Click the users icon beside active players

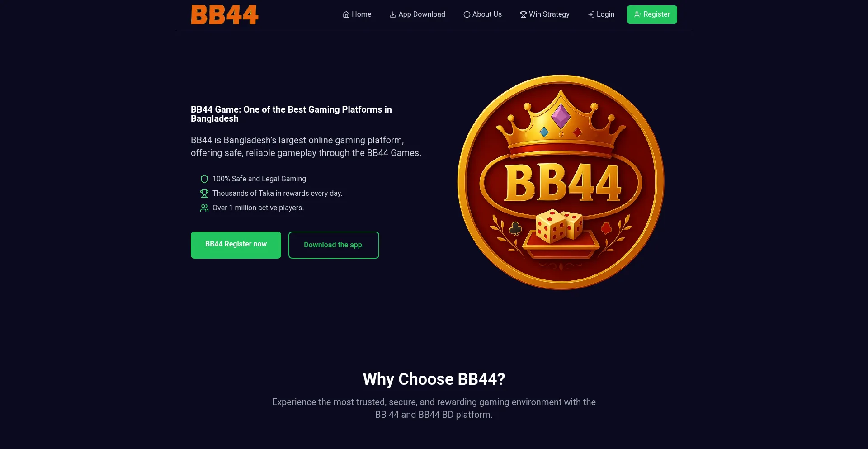204,208
